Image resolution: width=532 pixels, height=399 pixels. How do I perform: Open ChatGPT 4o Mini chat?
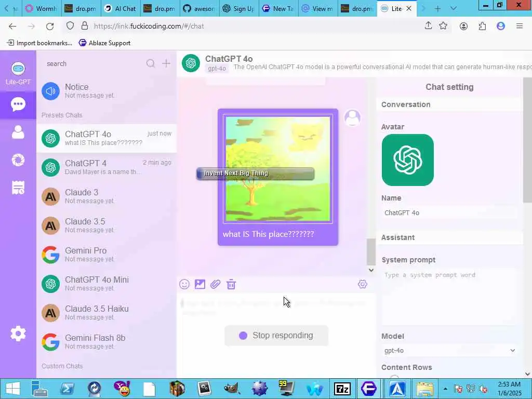(106, 284)
